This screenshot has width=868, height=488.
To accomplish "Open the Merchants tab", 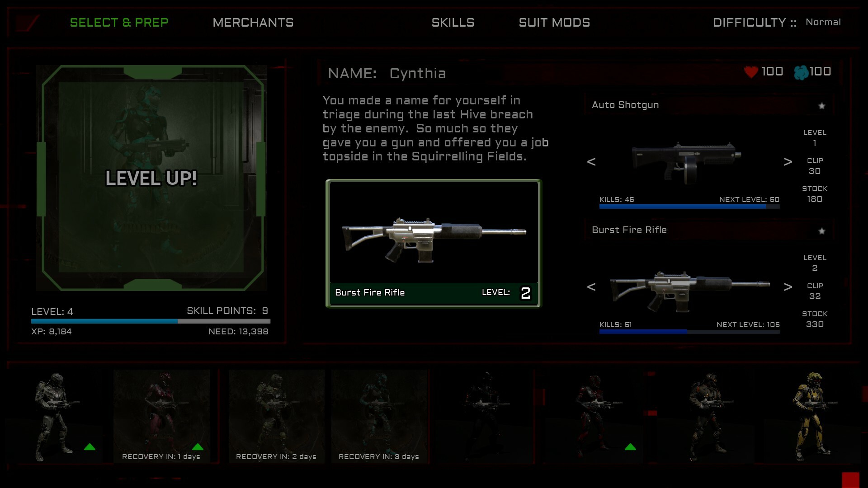I will point(253,23).
